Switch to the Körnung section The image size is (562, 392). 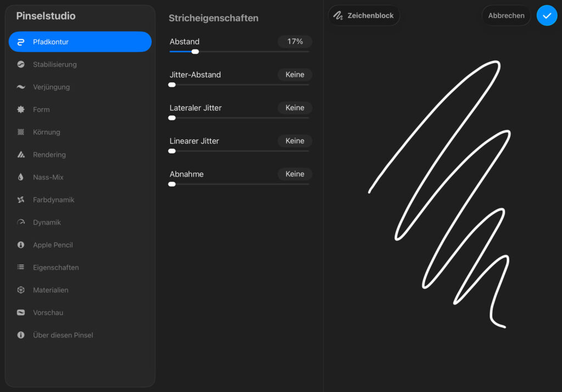click(x=80, y=132)
